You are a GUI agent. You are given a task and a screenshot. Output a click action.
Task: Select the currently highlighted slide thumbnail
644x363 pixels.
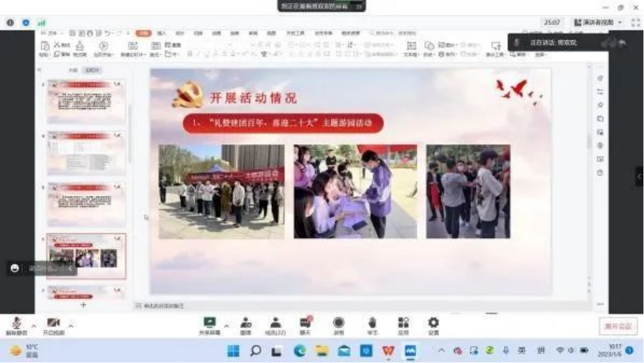coord(86,257)
